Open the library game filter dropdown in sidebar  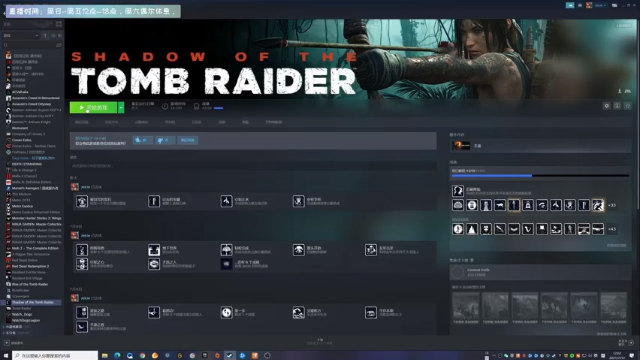pyautogui.click(x=21, y=36)
